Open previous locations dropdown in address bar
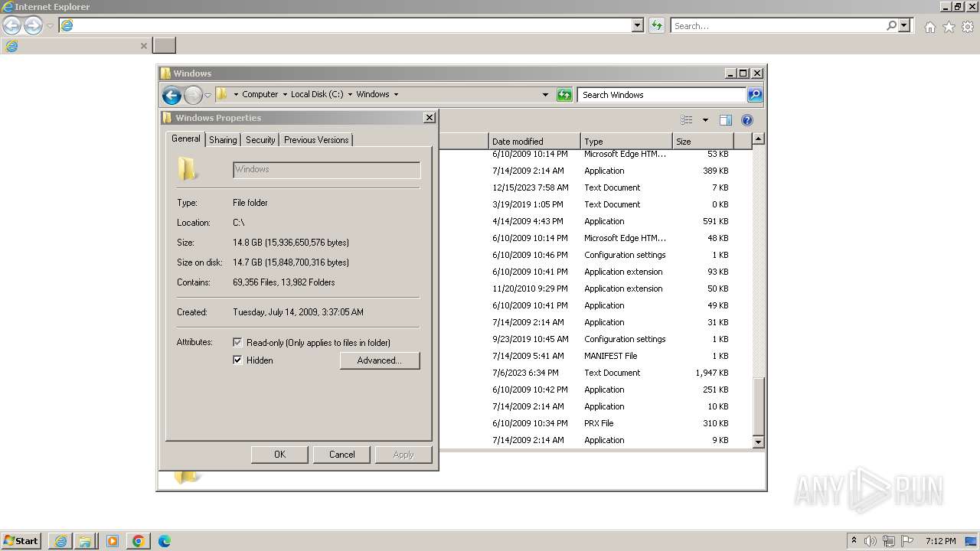The width and height of the screenshot is (980, 551). coord(545,95)
